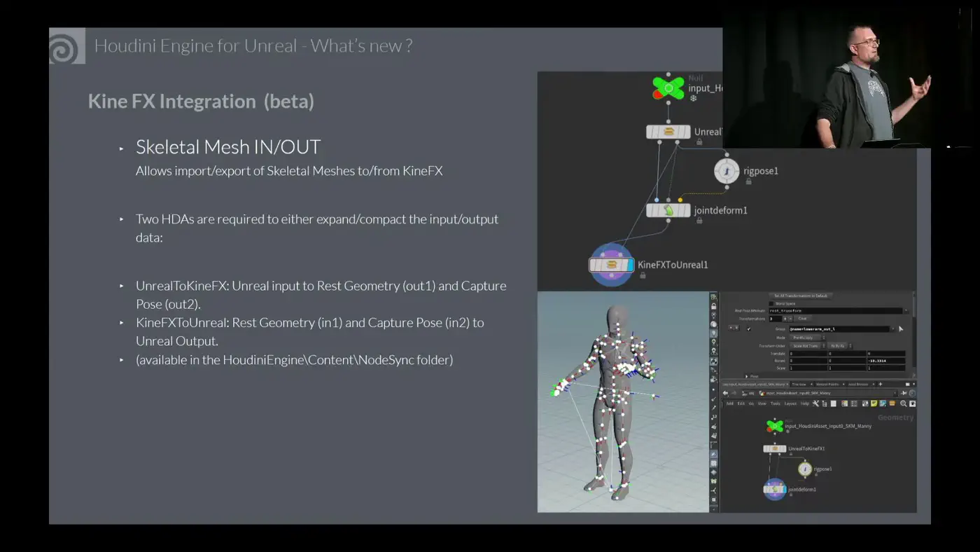
Task: Select the green Null input node in large network
Action: (x=668, y=88)
